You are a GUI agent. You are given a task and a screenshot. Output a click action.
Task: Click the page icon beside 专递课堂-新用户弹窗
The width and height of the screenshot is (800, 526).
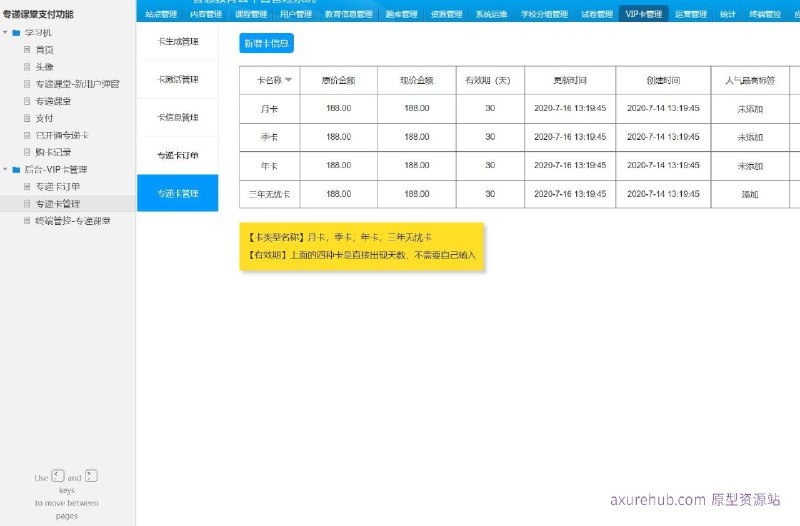click(x=27, y=84)
